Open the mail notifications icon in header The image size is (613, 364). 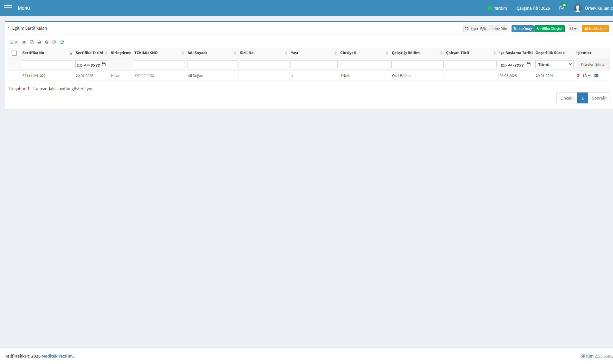(562, 8)
